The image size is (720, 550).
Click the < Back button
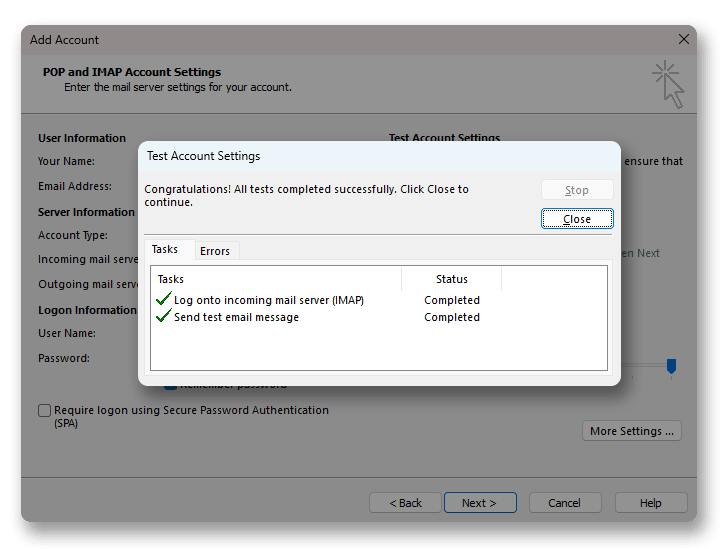pos(405,503)
